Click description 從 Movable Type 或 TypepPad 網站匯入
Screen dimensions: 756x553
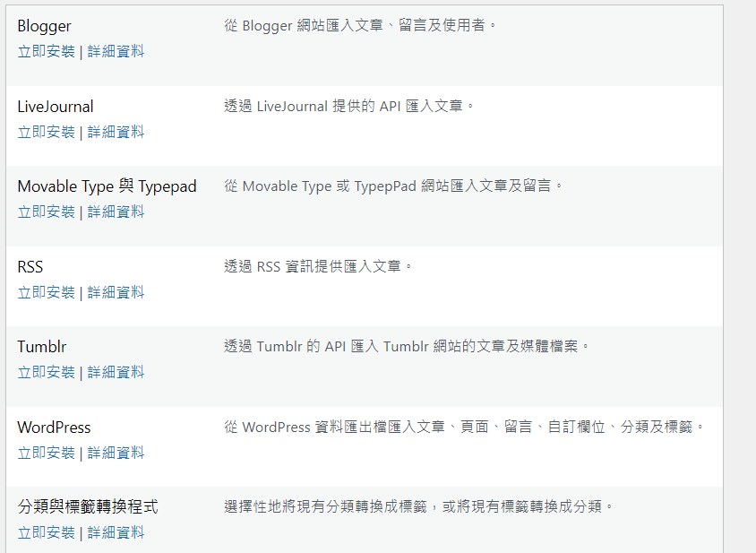coord(393,186)
